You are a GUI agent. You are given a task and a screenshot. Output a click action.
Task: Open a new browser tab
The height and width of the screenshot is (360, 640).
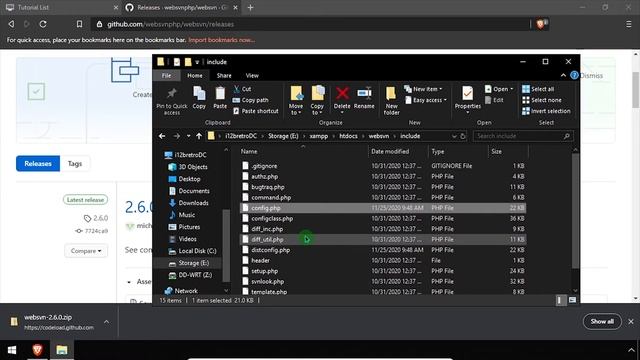(250, 7)
